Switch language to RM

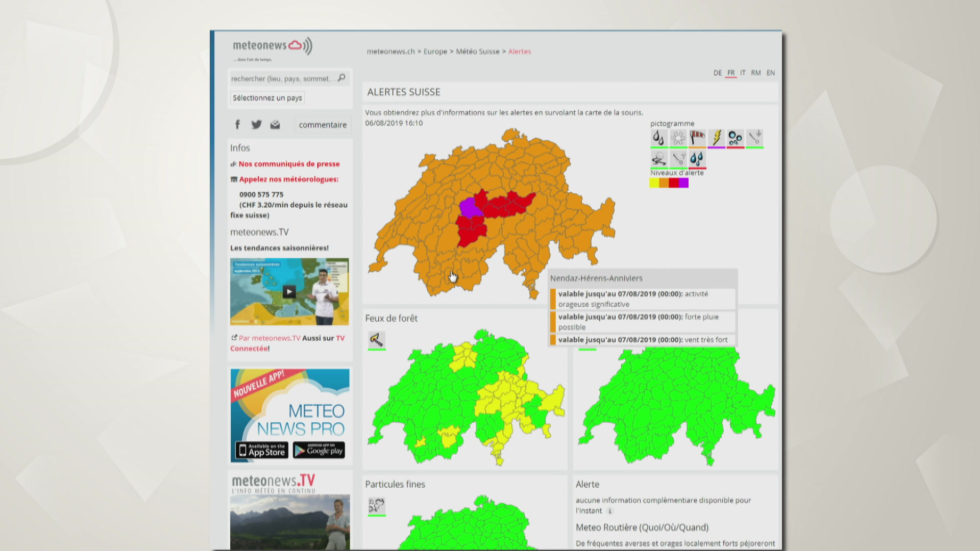pyautogui.click(x=756, y=73)
